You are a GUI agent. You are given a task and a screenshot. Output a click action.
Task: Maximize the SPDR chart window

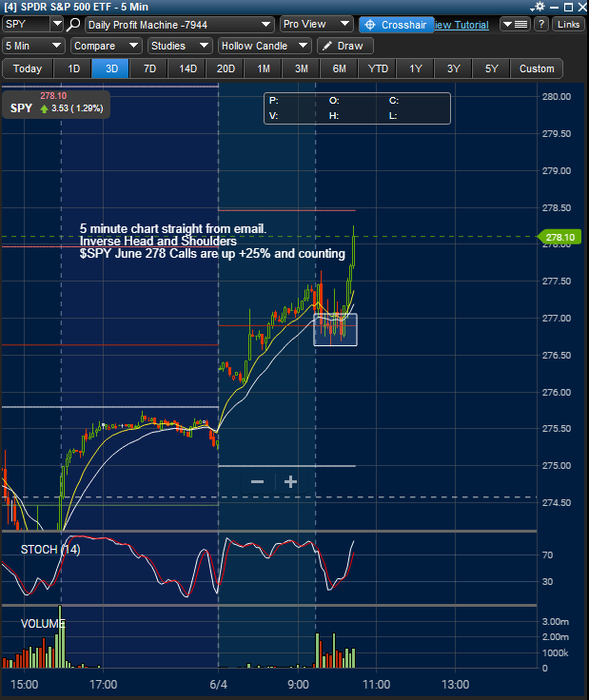point(568,8)
